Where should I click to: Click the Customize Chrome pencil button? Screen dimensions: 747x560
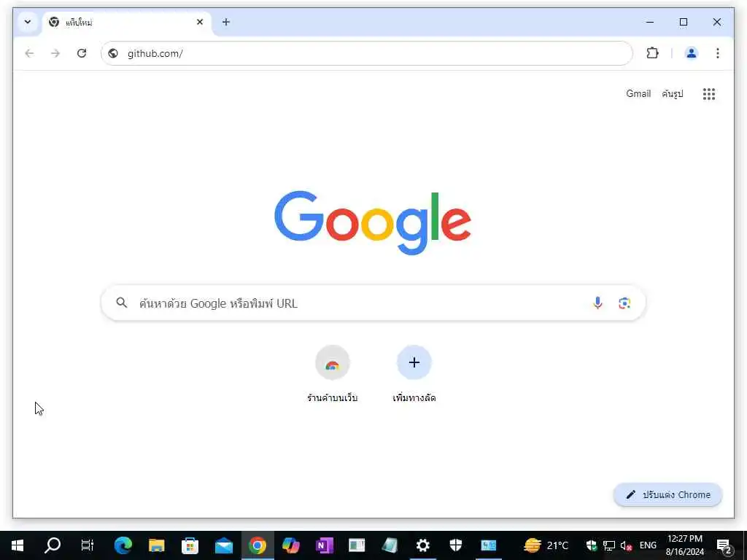pyautogui.click(x=667, y=495)
